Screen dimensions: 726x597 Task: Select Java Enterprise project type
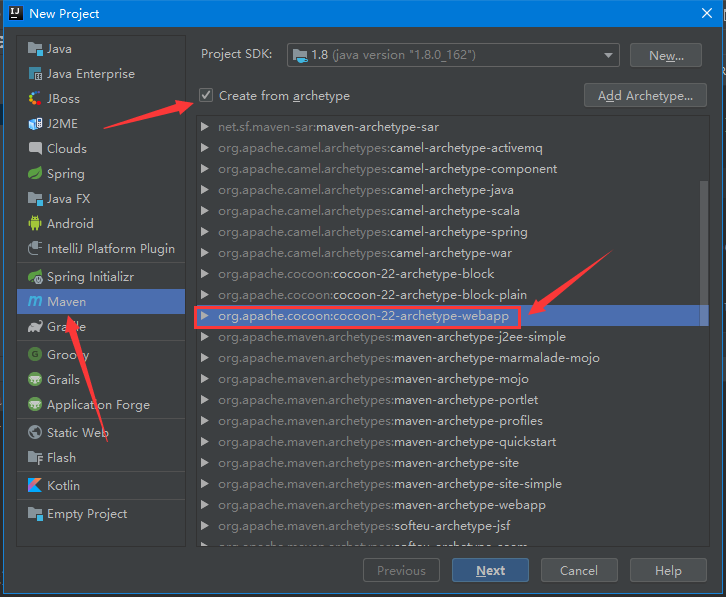pos(101,74)
